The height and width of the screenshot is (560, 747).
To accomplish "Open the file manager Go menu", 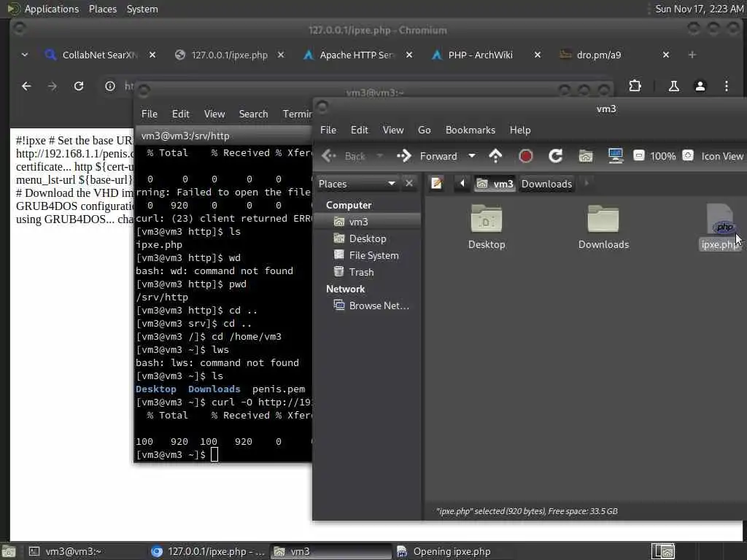I will click(424, 130).
